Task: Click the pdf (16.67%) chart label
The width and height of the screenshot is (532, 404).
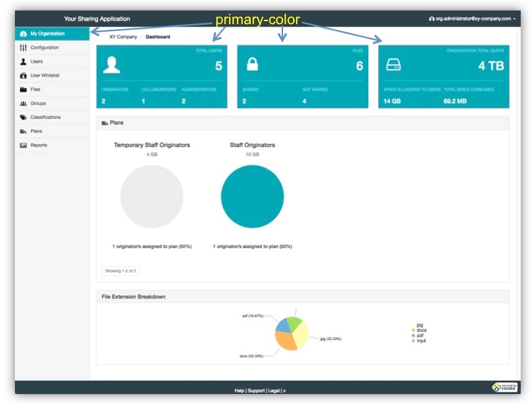Action: tap(253, 316)
